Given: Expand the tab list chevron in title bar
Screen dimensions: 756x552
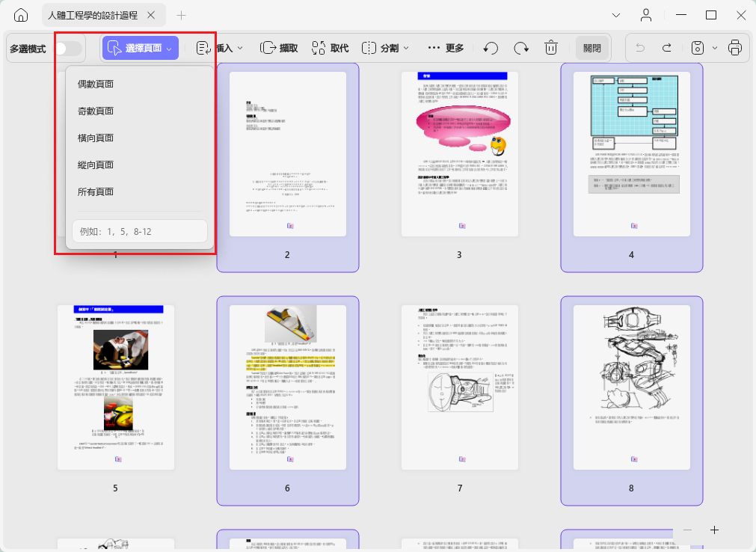Looking at the screenshot, I should 615,16.
